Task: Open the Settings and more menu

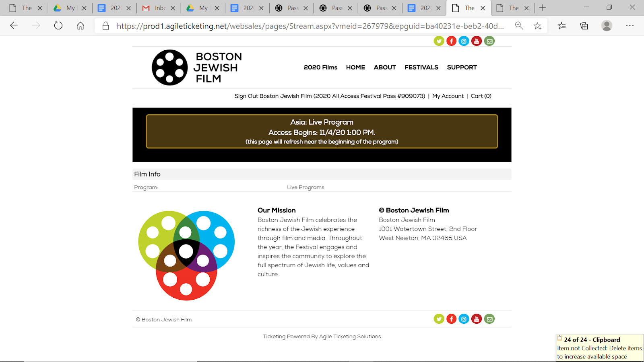Action: [x=630, y=26]
